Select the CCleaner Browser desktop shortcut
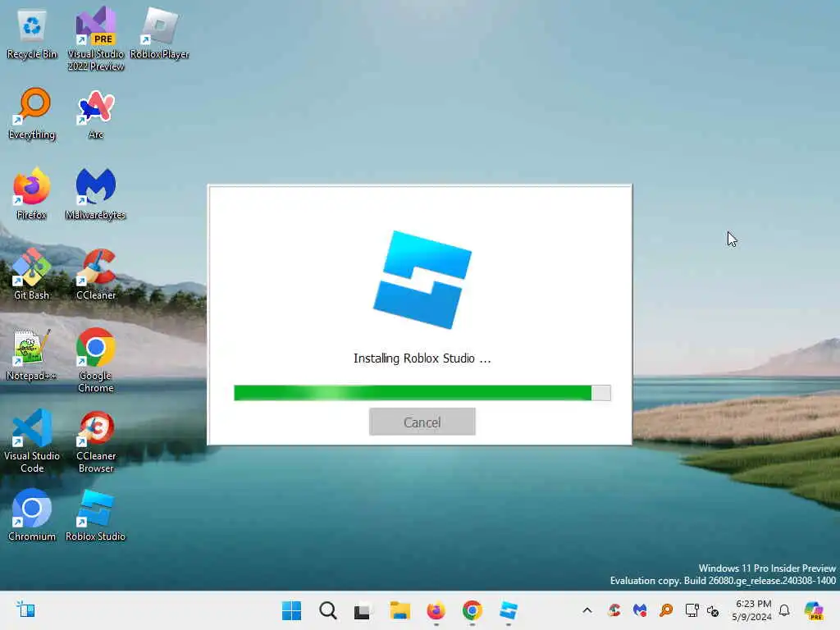 click(x=95, y=441)
